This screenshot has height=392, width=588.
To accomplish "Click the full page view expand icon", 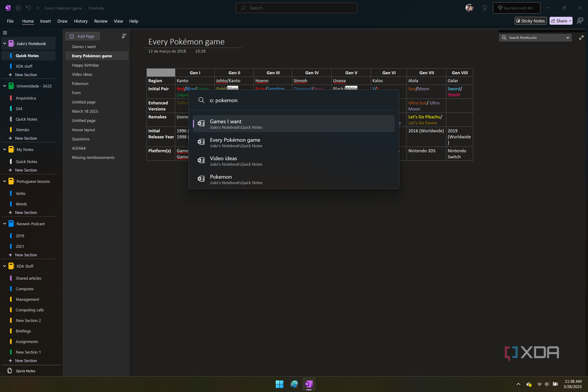I will 581,38.
